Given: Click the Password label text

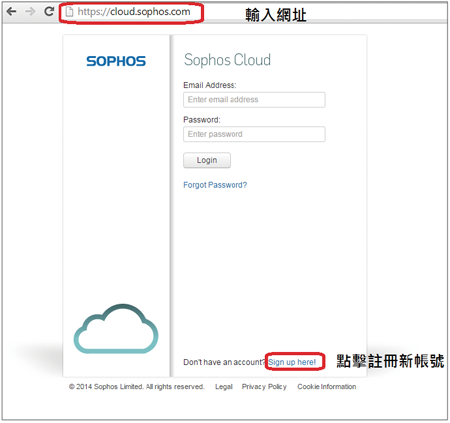Looking at the screenshot, I should click(x=202, y=120).
